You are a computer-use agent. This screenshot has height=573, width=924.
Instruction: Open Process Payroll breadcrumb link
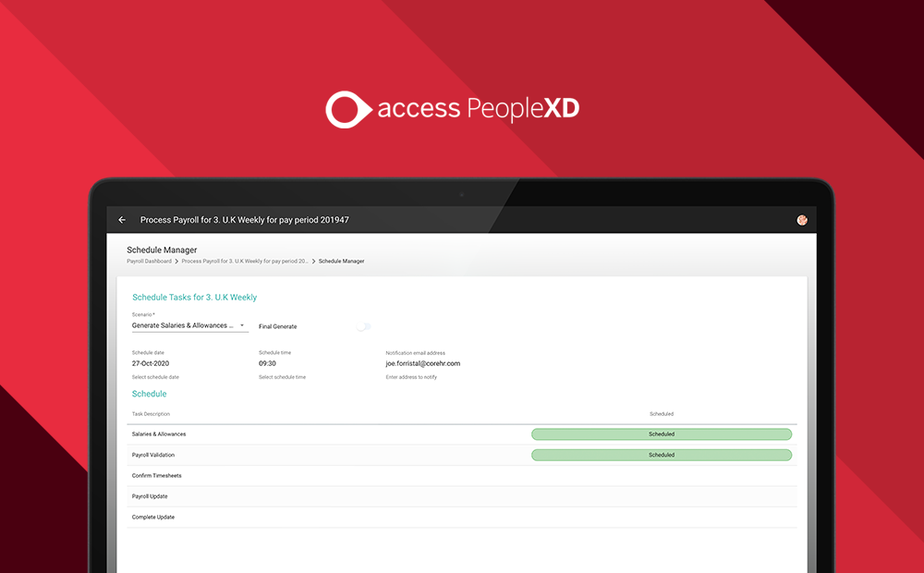coord(245,262)
